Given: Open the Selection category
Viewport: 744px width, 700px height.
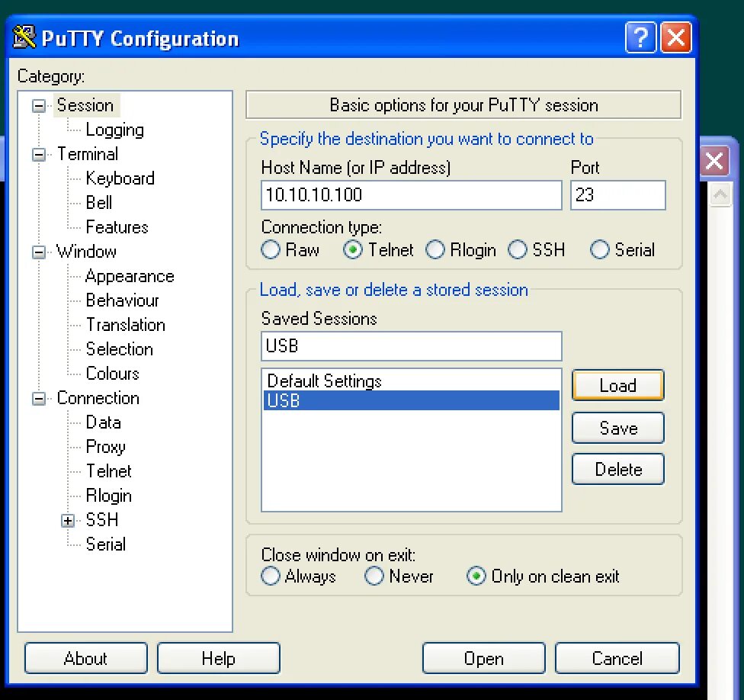Looking at the screenshot, I should pyautogui.click(x=120, y=348).
